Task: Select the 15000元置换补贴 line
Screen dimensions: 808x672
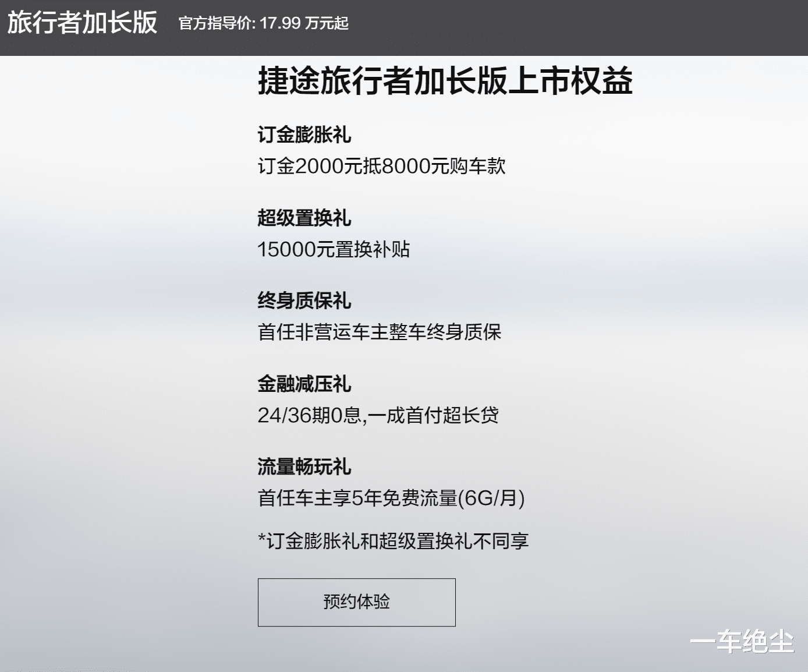Action: point(334,250)
